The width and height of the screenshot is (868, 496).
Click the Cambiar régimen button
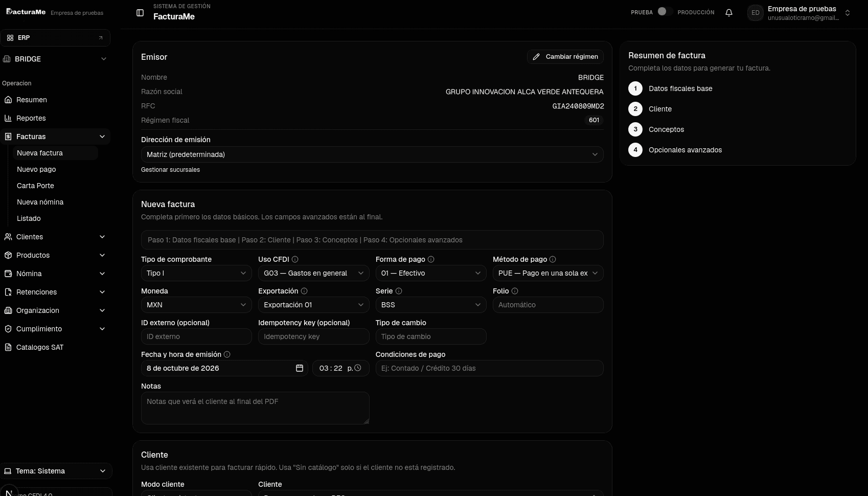click(565, 57)
